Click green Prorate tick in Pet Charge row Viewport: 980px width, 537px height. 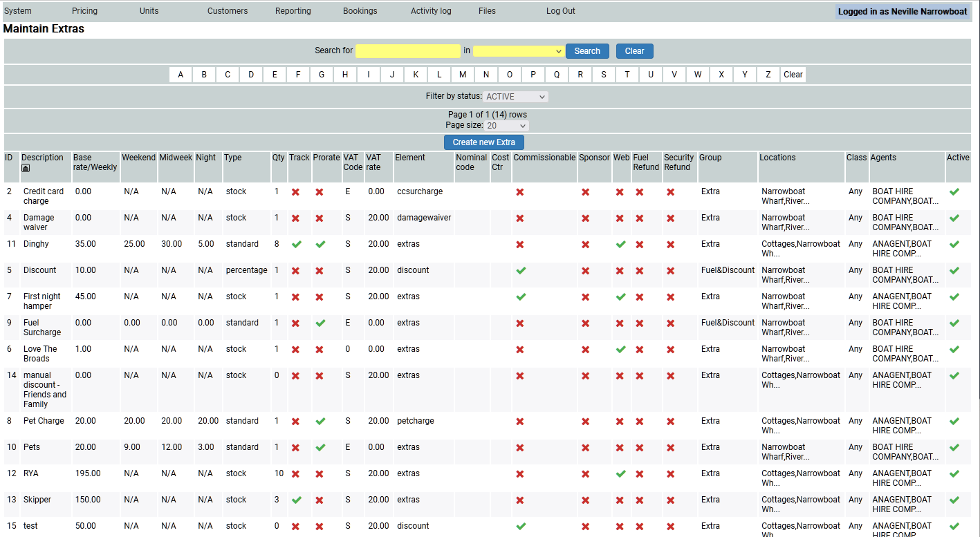click(320, 421)
